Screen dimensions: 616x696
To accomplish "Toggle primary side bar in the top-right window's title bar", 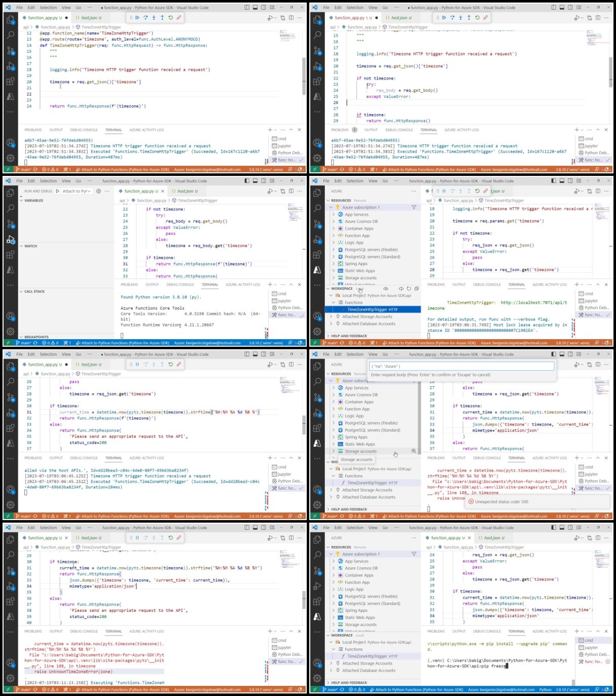I will pyautogui.click(x=553, y=8).
